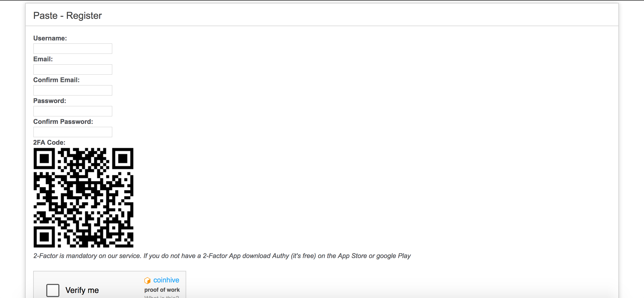
Task: Click the Verify me label text
Action: 82,290
